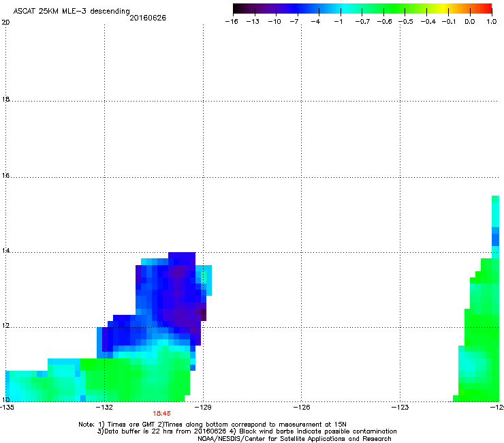Select the '-0.6' color scale label
Image resolution: width=504 pixels, height=443 pixels.
[x=384, y=22]
